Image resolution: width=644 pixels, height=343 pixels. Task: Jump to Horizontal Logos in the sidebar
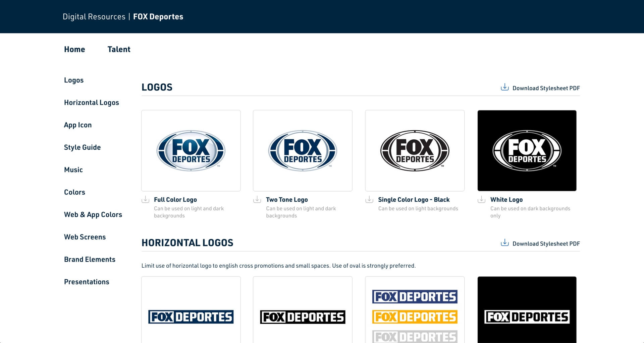point(92,103)
